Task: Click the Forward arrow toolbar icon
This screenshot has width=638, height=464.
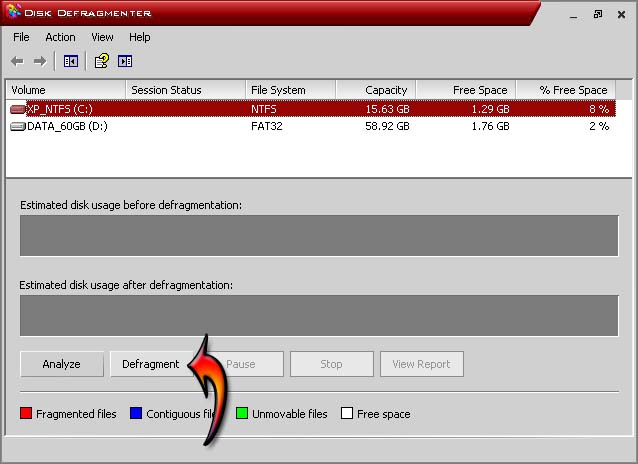Action: pos(40,61)
